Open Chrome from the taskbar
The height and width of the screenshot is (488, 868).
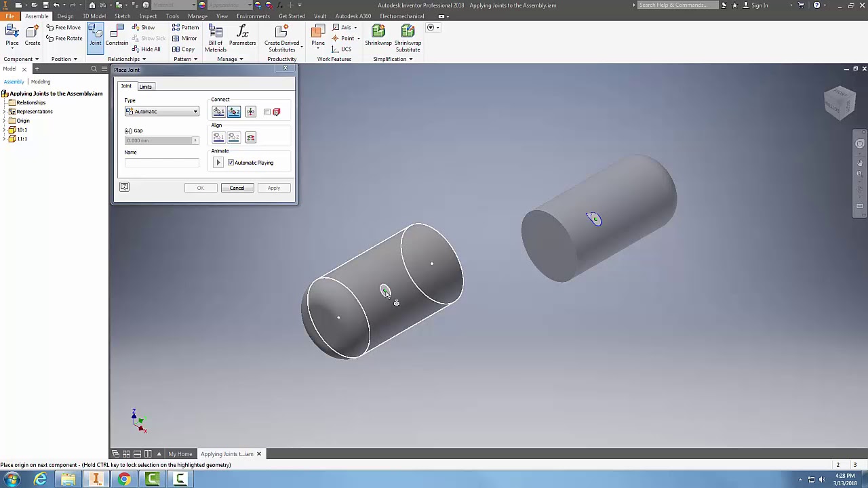click(124, 480)
